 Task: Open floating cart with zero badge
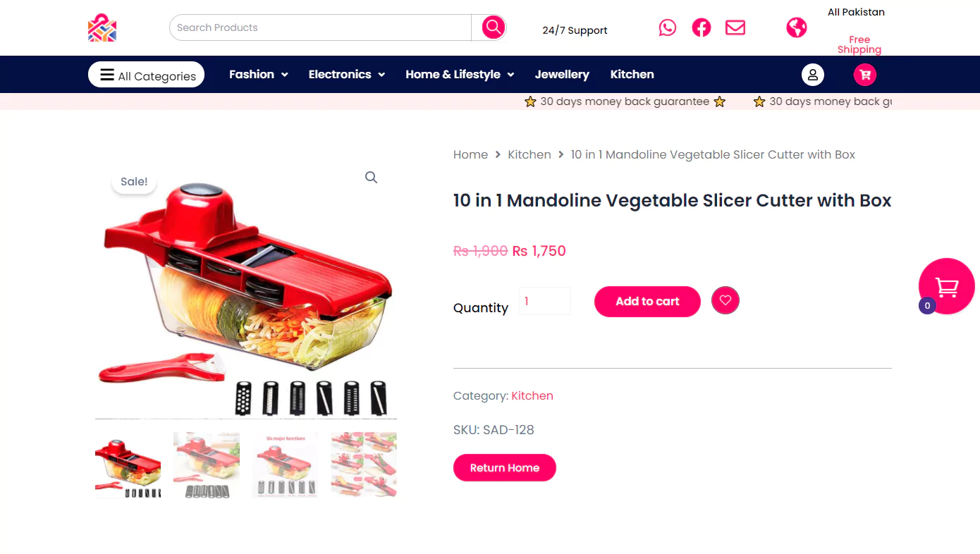tap(946, 286)
